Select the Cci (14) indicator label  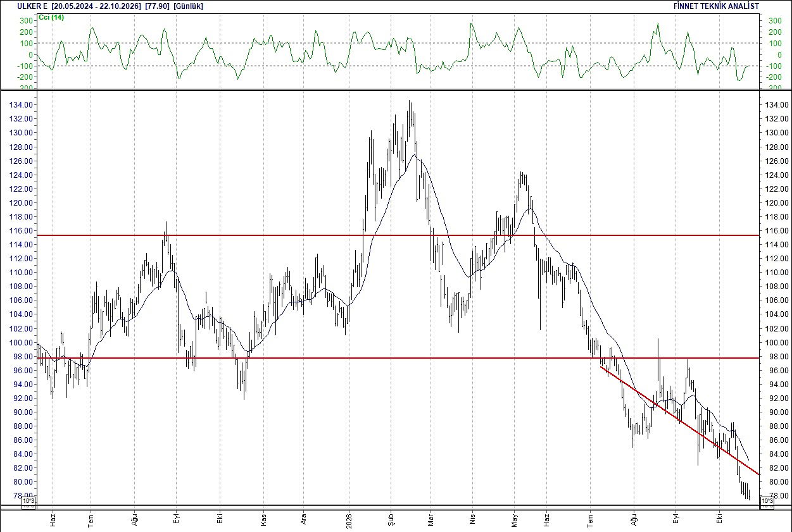pyautogui.click(x=52, y=17)
